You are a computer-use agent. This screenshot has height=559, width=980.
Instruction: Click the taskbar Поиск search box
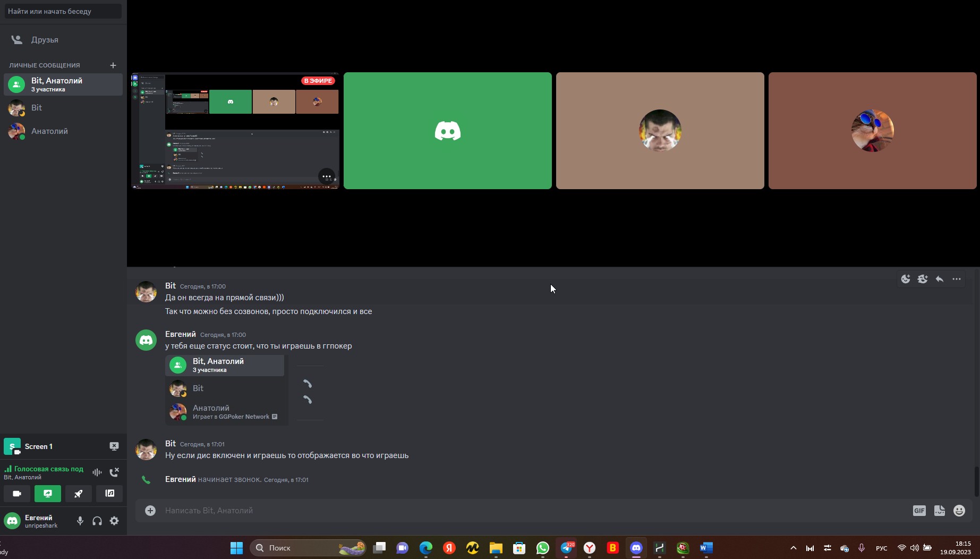coord(308,548)
